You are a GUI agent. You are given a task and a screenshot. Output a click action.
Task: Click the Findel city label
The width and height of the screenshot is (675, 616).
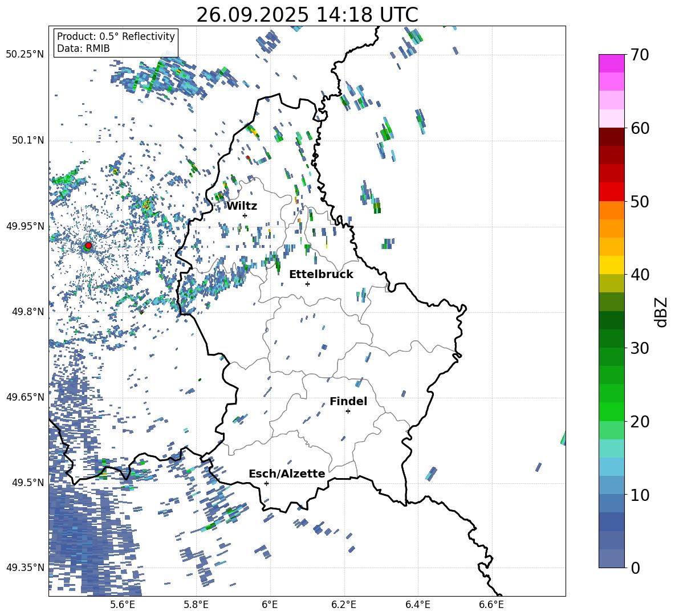[x=348, y=401]
